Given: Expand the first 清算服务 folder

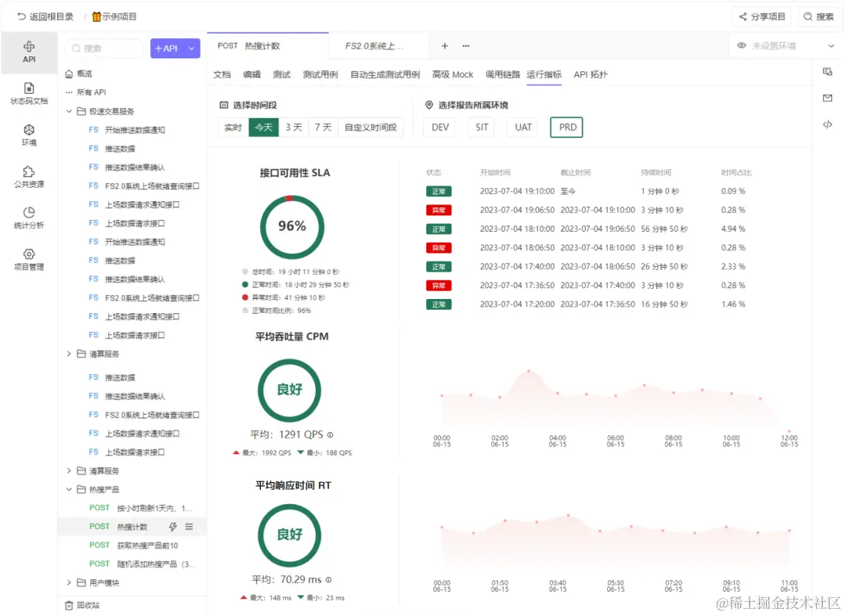Looking at the screenshot, I should point(69,354).
